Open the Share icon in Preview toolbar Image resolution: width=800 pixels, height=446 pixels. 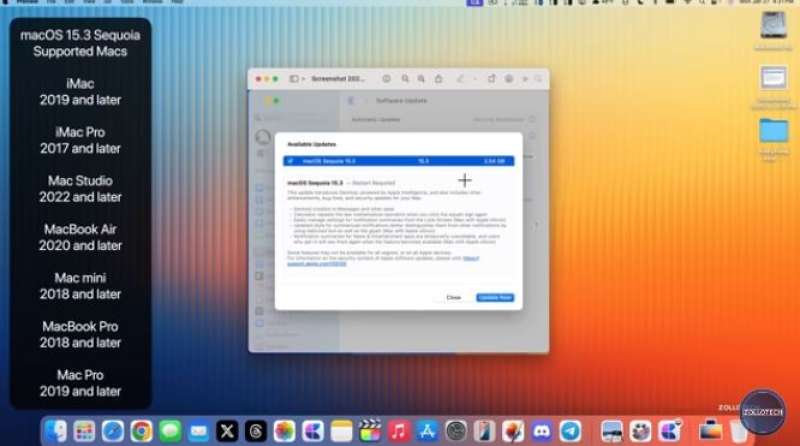point(439,79)
